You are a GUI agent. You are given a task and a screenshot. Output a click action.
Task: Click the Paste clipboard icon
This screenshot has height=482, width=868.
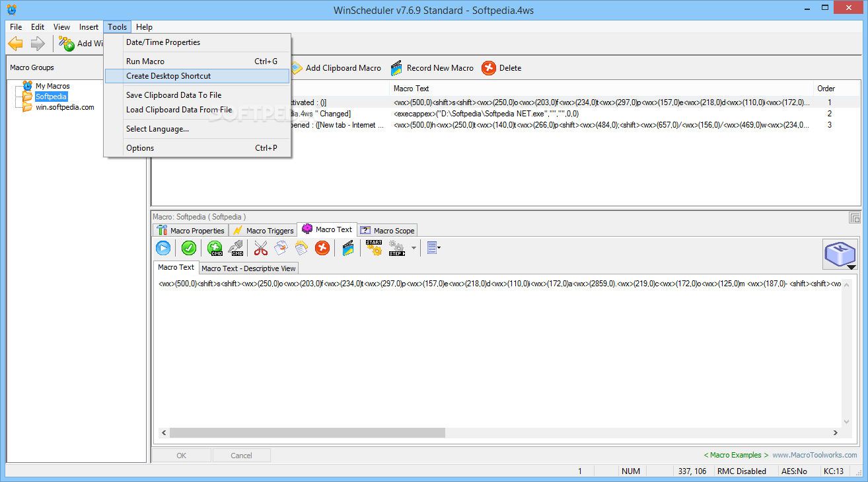(302, 248)
